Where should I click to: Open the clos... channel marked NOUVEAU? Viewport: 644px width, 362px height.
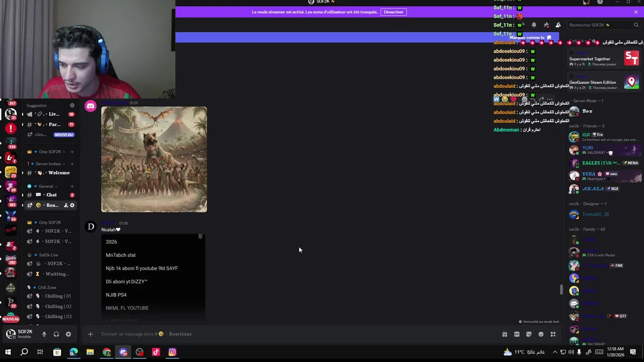[x=51, y=135]
